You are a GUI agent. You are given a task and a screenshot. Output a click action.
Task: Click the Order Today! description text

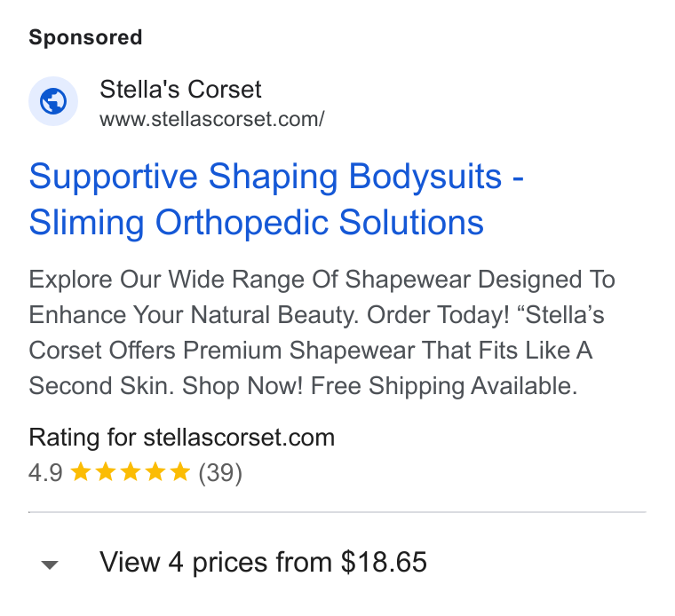(x=438, y=315)
